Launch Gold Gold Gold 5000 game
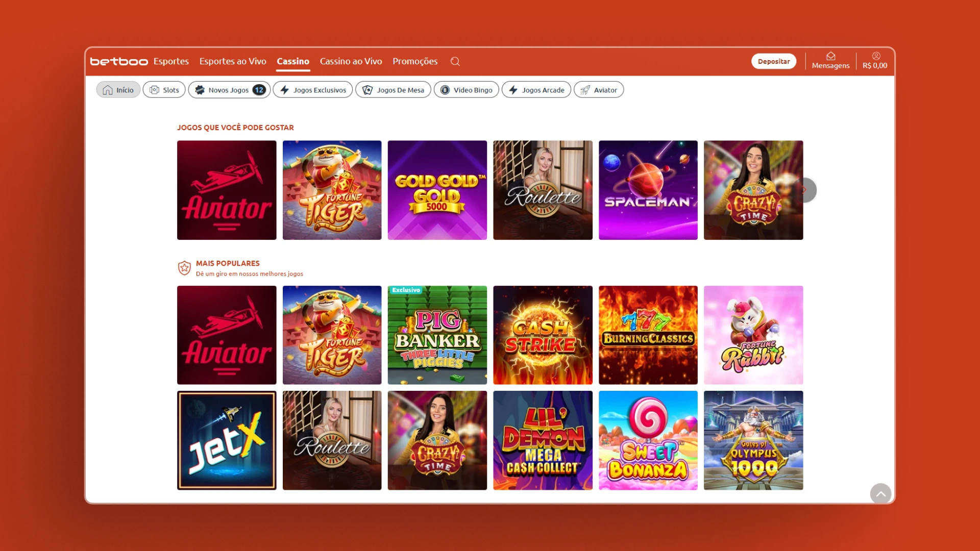The width and height of the screenshot is (980, 551). (x=437, y=190)
